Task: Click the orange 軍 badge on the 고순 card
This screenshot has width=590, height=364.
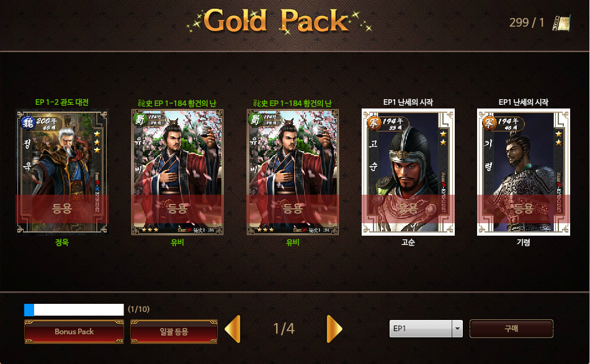Action: coord(374,123)
